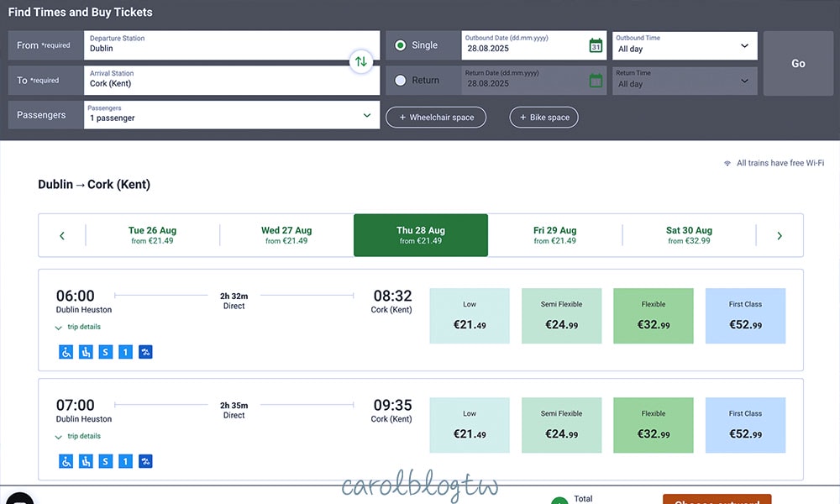840x504 pixels.
Task: Click the free Wi-Fi icon
Action: coord(727,163)
